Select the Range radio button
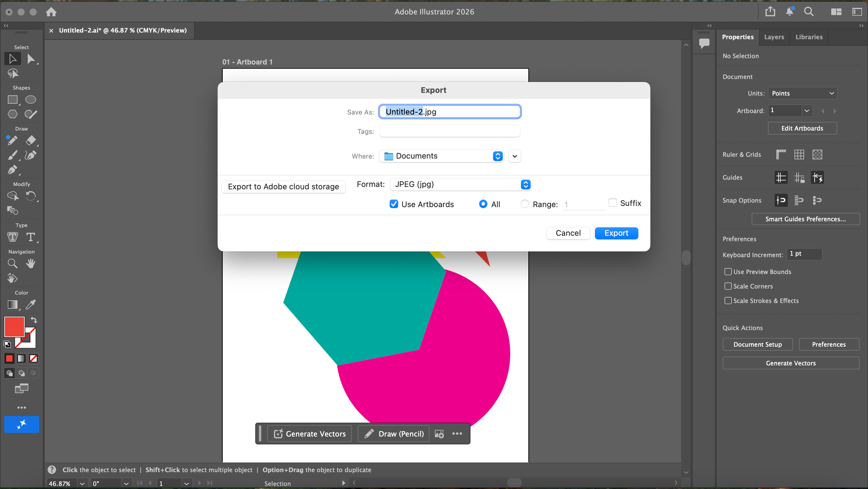868x489 pixels. click(525, 204)
